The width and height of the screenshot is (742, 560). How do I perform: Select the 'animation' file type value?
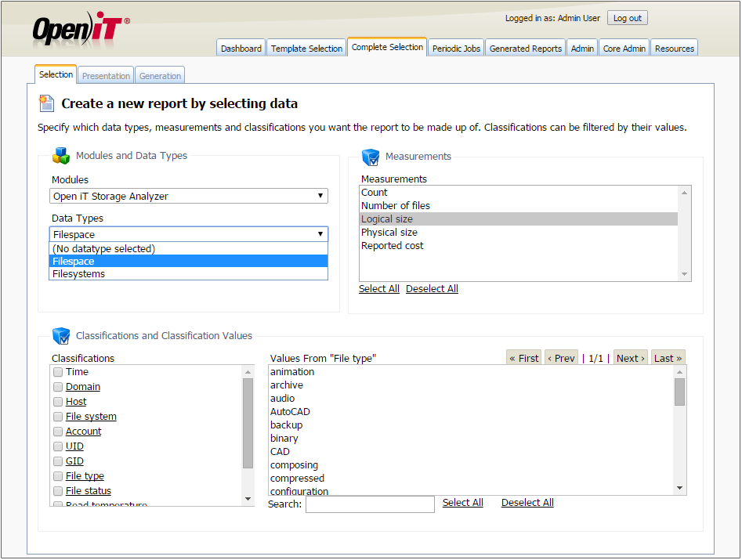[472, 372]
